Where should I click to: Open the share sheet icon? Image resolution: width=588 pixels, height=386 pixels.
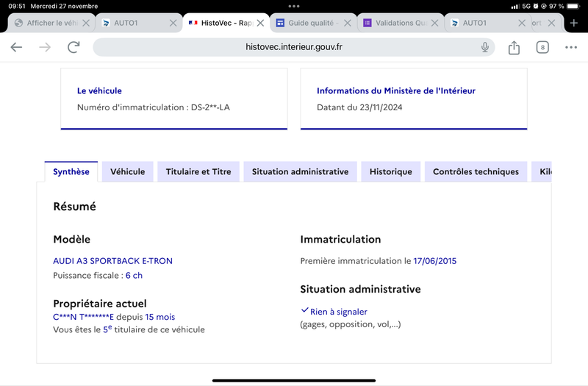[514, 47]
